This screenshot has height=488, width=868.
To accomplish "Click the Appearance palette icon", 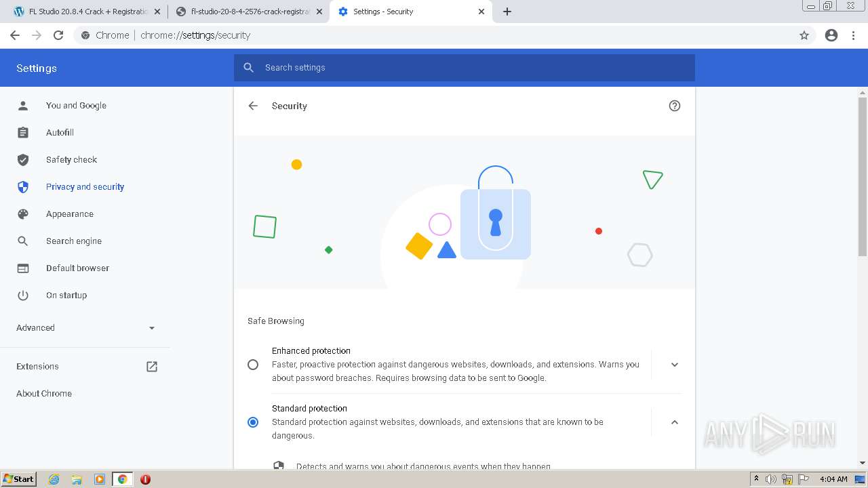I will coord(23,214).
